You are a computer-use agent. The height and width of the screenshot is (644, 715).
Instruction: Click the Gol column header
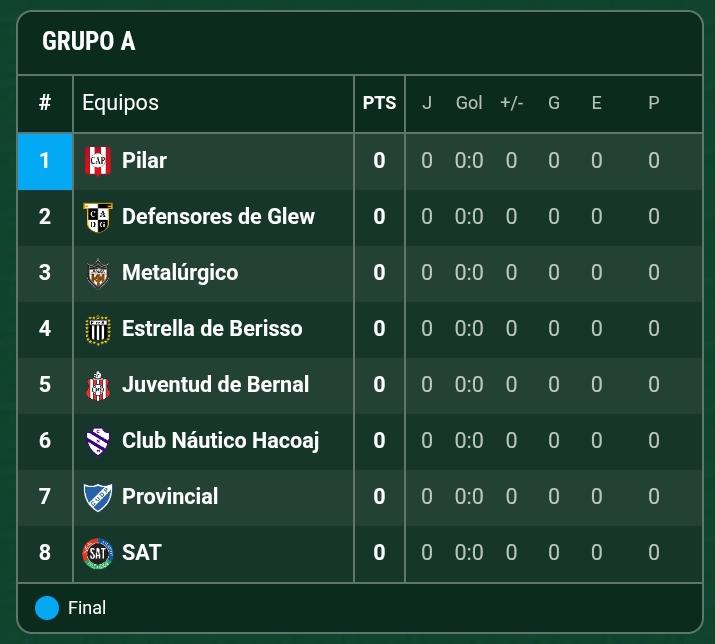coord(469,103)
